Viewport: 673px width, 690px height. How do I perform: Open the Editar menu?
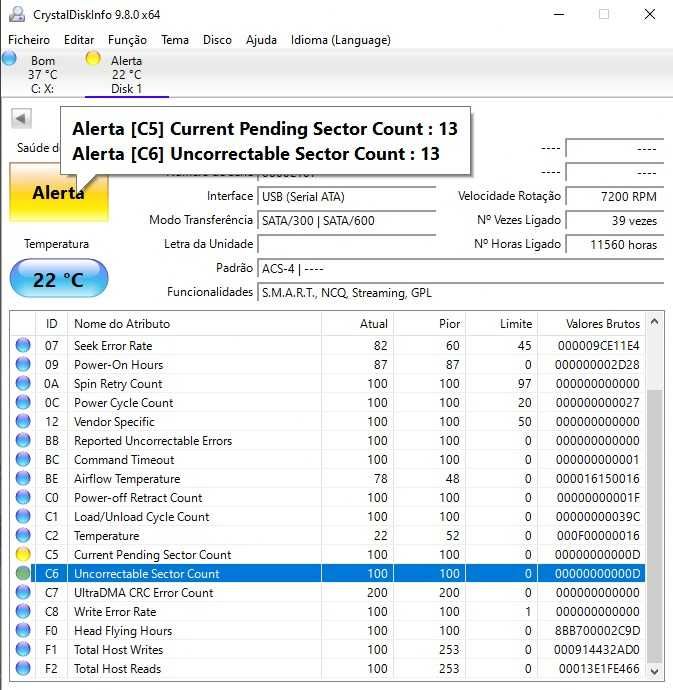79,40
